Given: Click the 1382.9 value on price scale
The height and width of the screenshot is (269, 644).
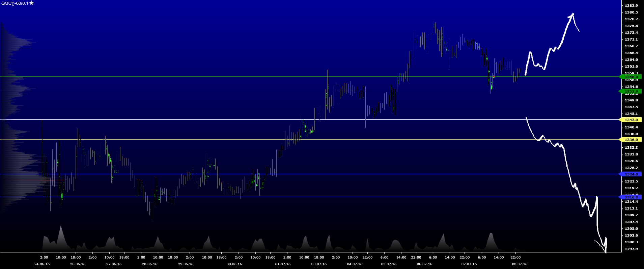Looking at the screenshot, I should [x=631, y=6].
